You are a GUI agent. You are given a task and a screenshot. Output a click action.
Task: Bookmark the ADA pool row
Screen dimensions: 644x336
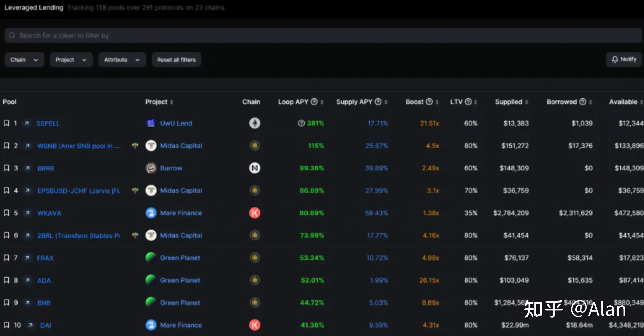pyautogui.click(x=7, y=280)
